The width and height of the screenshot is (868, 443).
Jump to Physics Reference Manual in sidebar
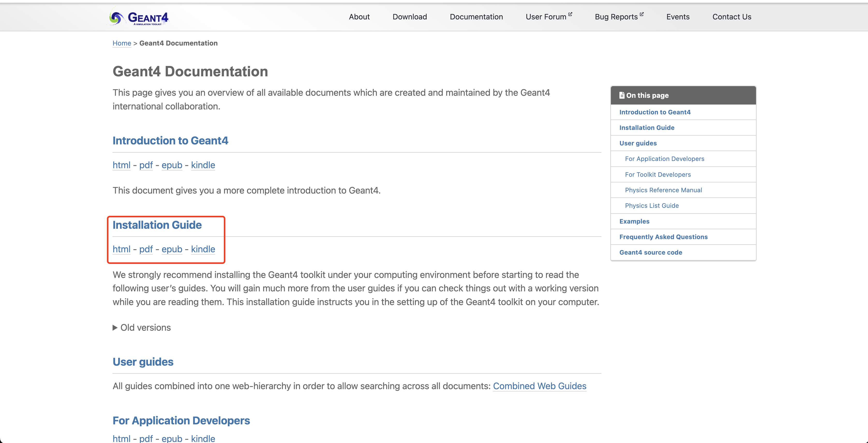tap(663, 190)
